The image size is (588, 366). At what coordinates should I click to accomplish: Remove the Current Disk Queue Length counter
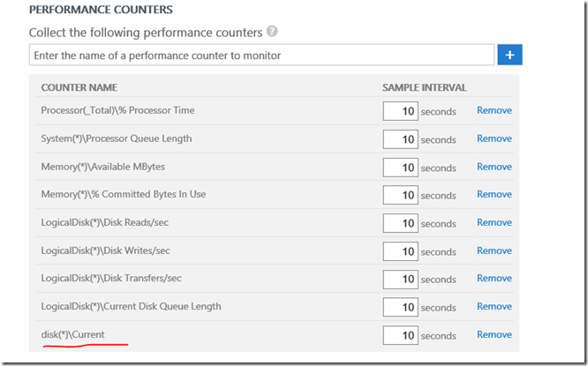pyautogui.click(x=494, y=306)
